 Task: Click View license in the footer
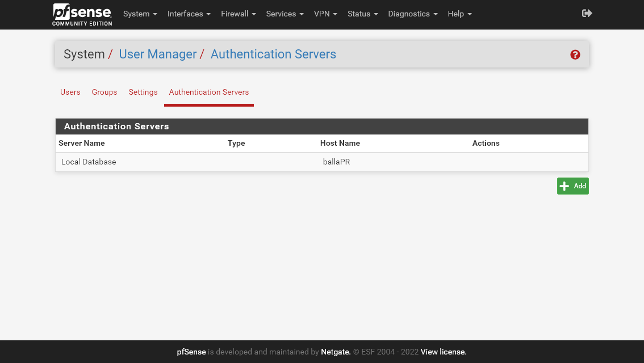click(x=443, y=352)
